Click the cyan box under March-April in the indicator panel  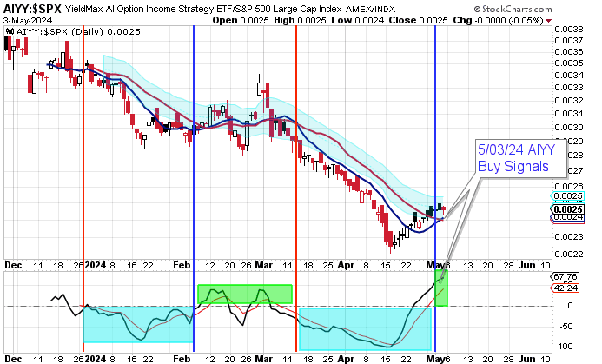pyautogui.click(x=365, y=328)
